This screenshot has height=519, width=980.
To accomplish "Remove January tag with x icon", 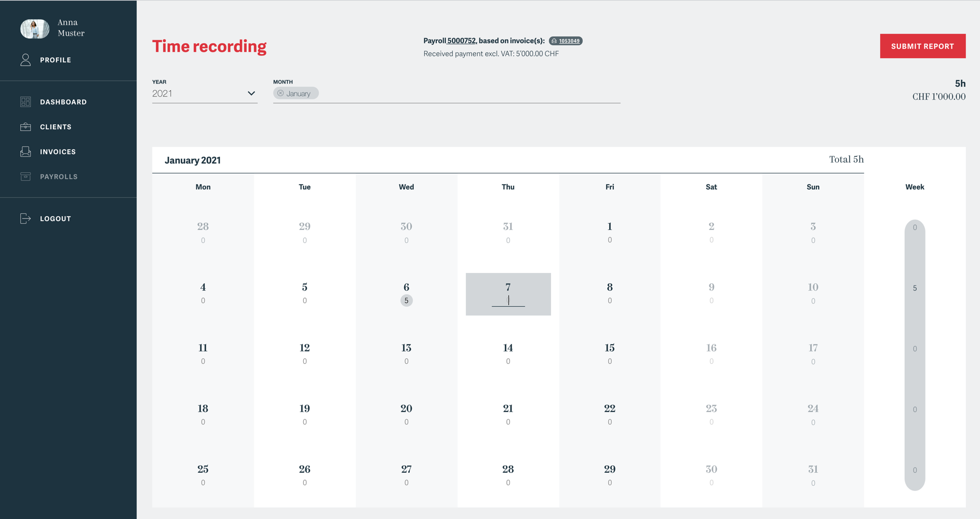I will click(280, 93).
